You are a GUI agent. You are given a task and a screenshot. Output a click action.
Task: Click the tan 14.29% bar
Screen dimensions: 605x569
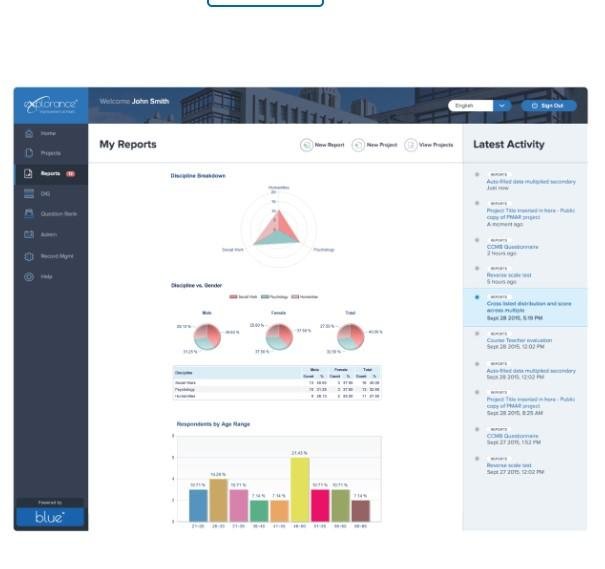218,501
